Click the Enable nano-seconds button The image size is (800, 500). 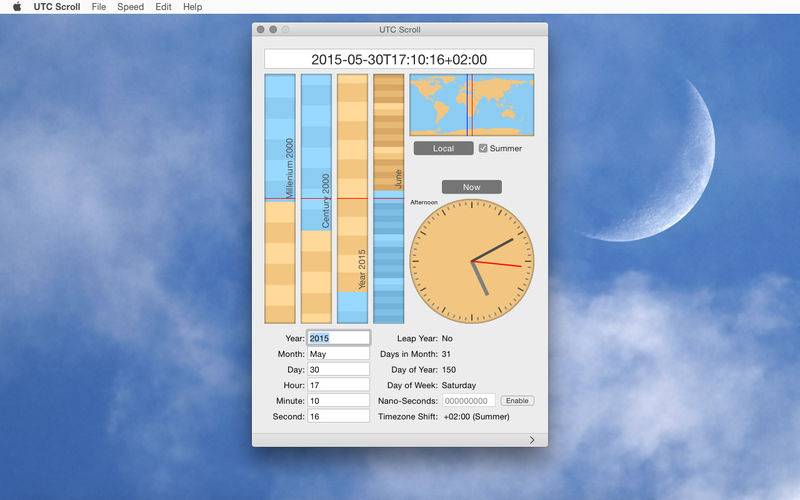517,401
